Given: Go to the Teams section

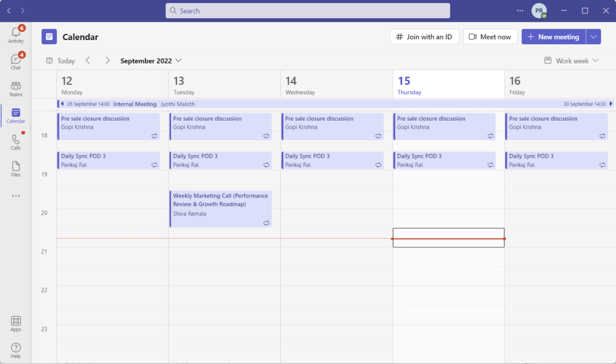Looking at the screenshot, I should coord(15,87).
